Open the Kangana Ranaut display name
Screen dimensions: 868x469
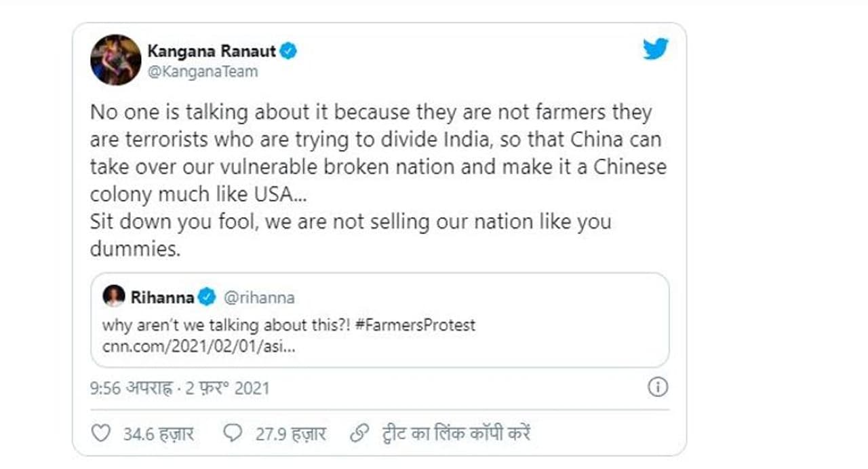click(212, 51)
